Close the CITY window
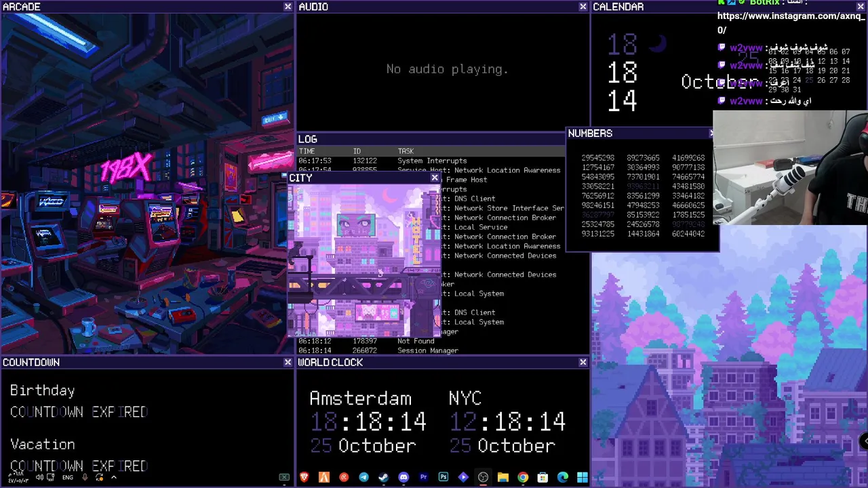Screen dimensions: 868x488 435,178
